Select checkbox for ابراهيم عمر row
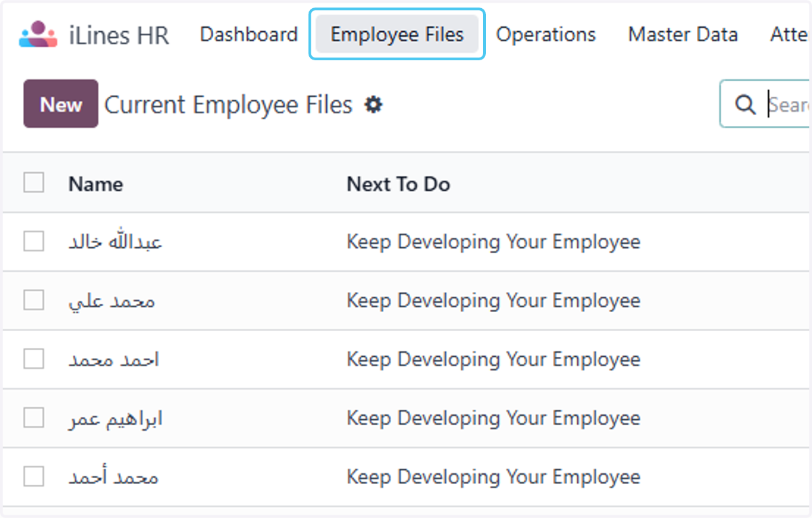 (x=34, y=418)
